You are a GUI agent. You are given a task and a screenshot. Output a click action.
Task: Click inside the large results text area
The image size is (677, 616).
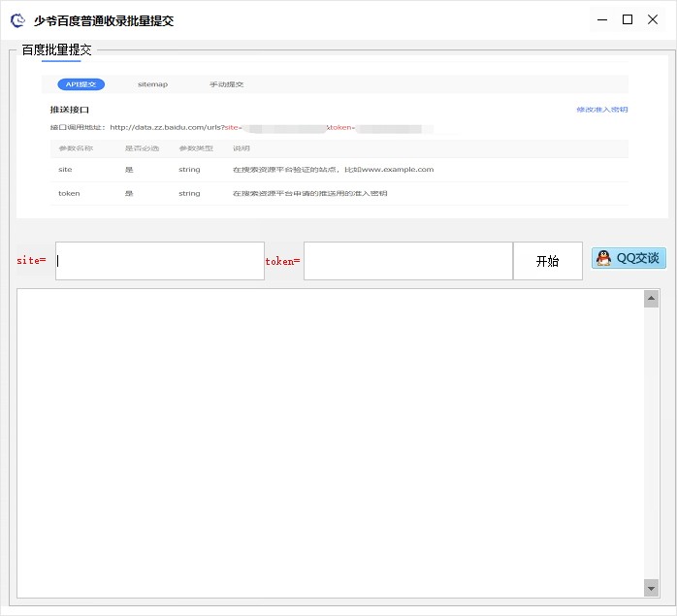(331, 443)
